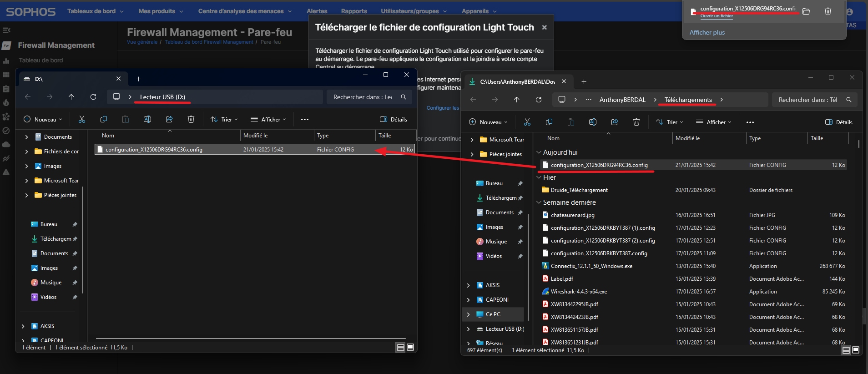The width and height of the screenshot is (868, 374).
Task: Open Afficher dropdown in D:\ window
Action: [x=268, y=119]
